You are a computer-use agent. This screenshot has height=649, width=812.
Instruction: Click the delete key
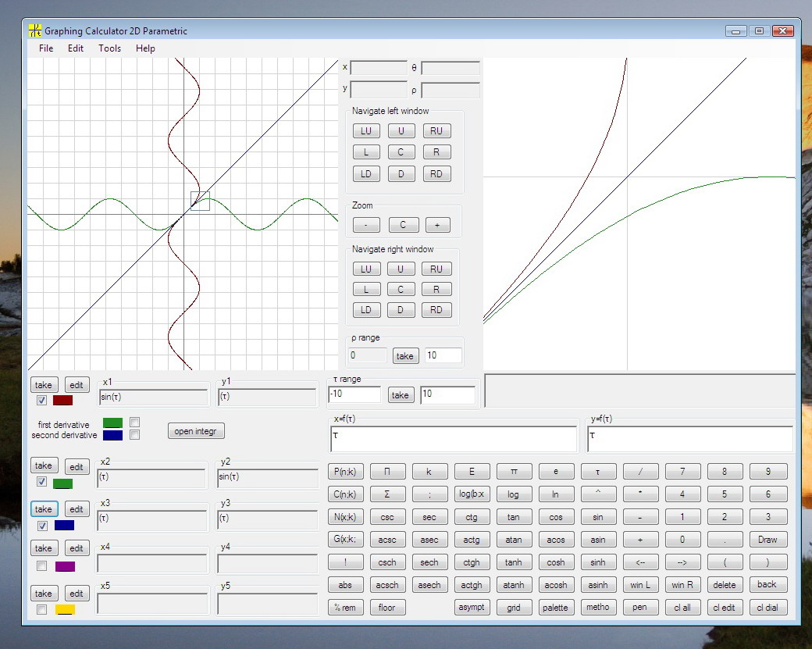[x=725, y=585]
